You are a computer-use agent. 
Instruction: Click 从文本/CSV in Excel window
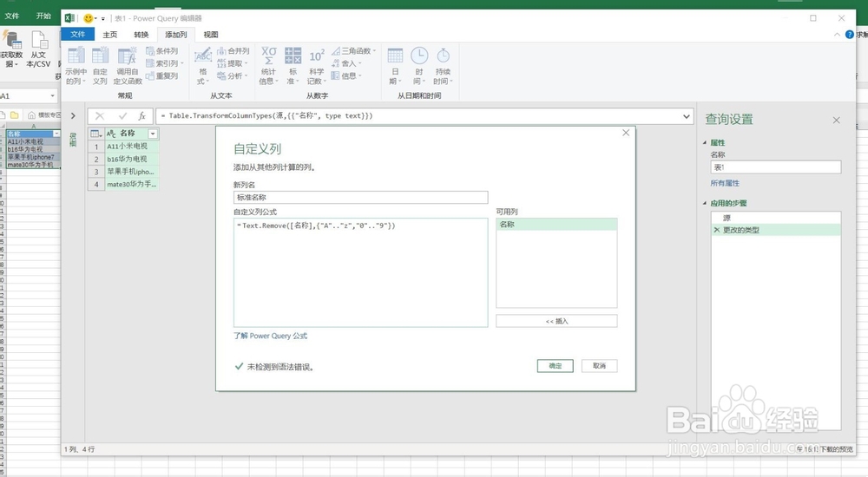pyautogui.click(x=38, y=49)
